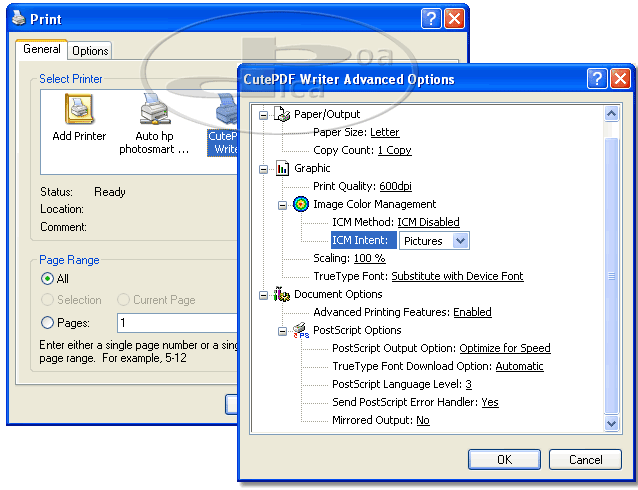The height and width of the screenshot is (490, 638).
Task: Switch to the General tab
Action: [42, 49]
